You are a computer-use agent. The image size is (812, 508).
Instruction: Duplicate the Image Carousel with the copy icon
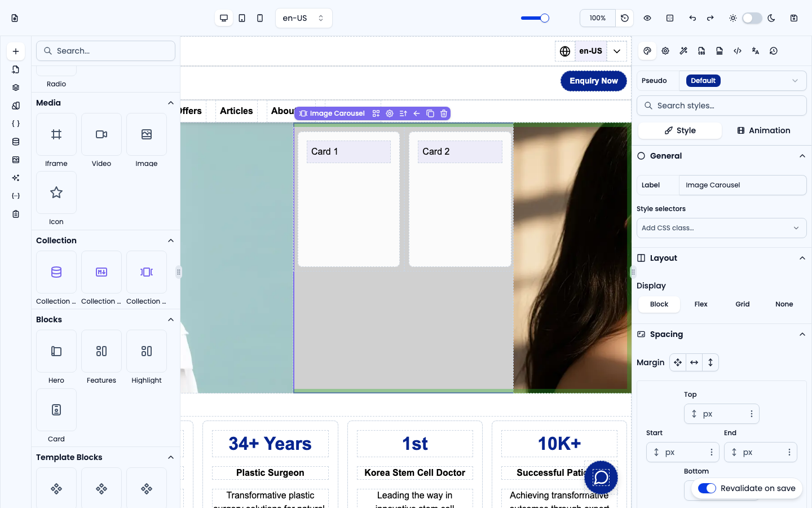pos(430,113)
